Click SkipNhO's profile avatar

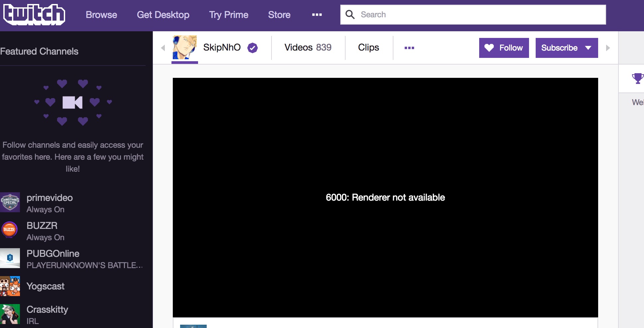pos(185,48)
